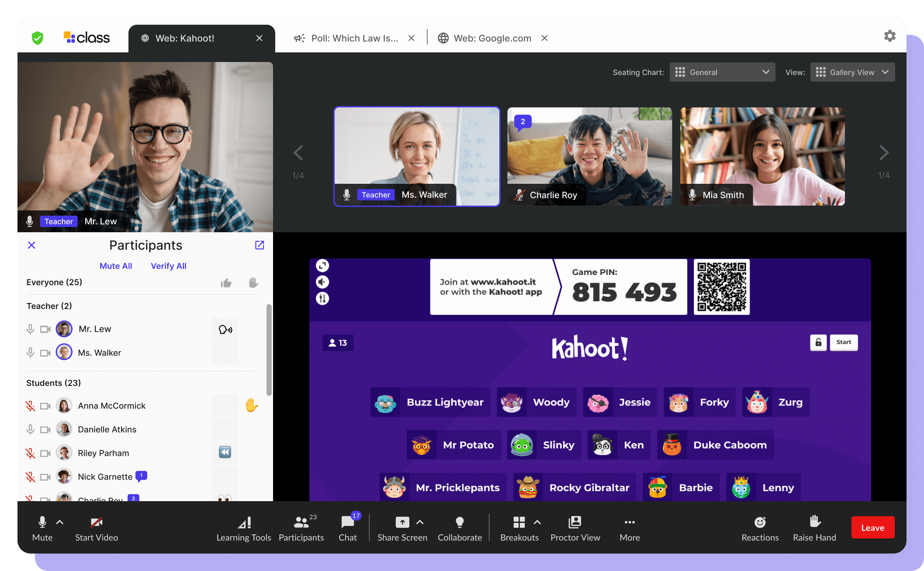Click the Kahoot Start button
Screen dimensions: 924x571
(x=844, y=342)
